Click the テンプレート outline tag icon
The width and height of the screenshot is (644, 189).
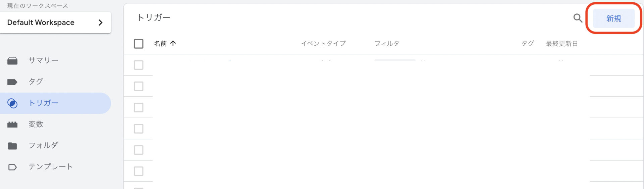(x=12, y=167)
